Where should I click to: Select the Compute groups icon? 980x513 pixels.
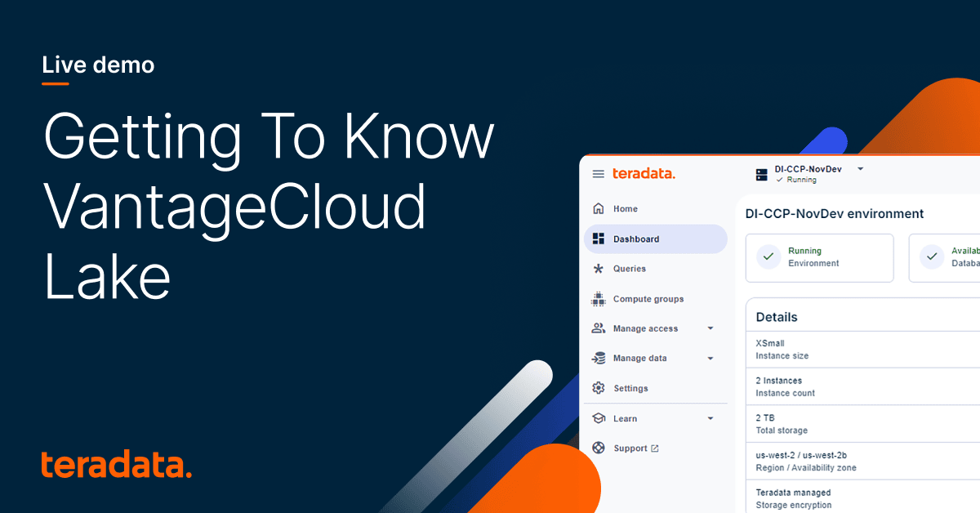pyautogui.click(x=599, y=298)
